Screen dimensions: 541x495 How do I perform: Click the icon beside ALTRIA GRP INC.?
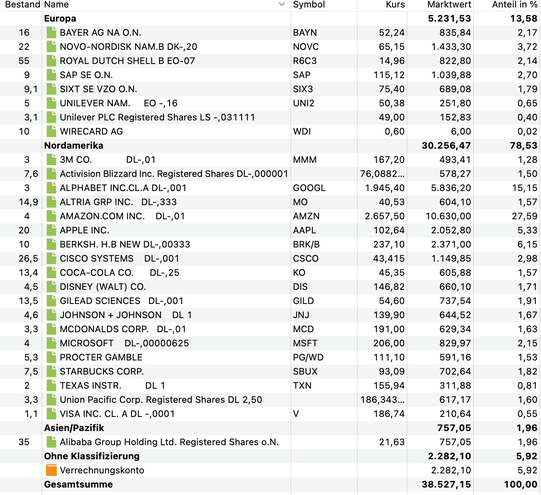tap(51, 202)
